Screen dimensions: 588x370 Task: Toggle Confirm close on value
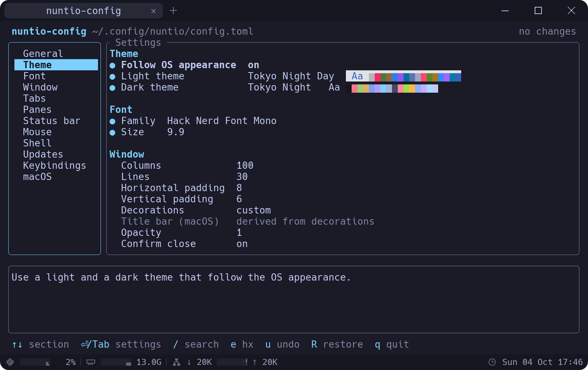pyautogui.click(x=242, y=244)
